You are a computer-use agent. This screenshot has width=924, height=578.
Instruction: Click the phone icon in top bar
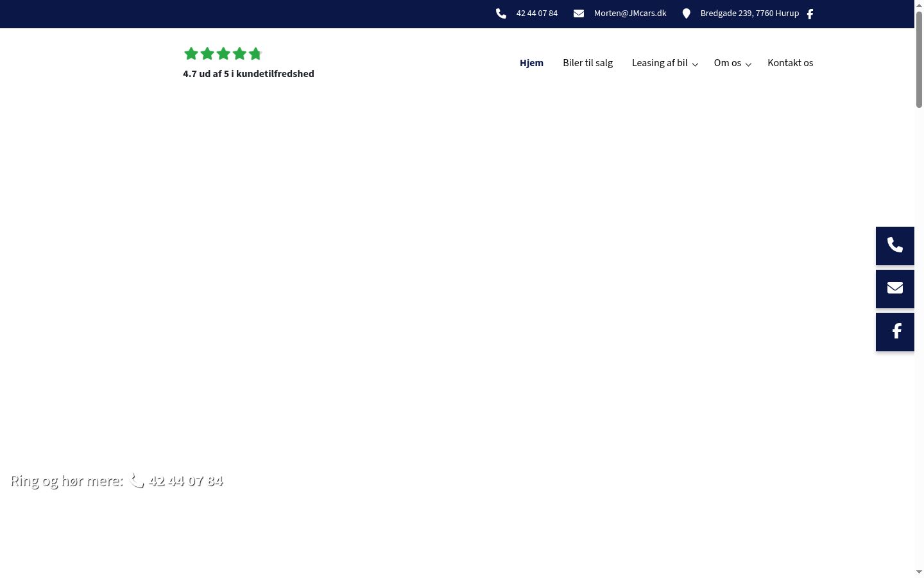coord(501,13)
